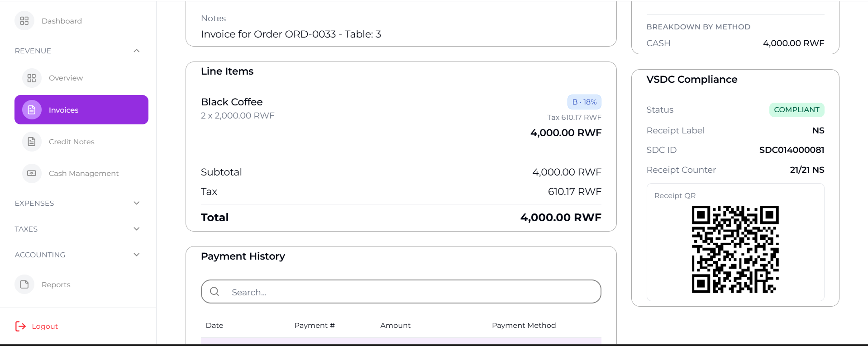The image size is (868, 346).
Task: Click the CASH breakdown amount 4,000.00 RWF
Action: [x=794, y=43]
